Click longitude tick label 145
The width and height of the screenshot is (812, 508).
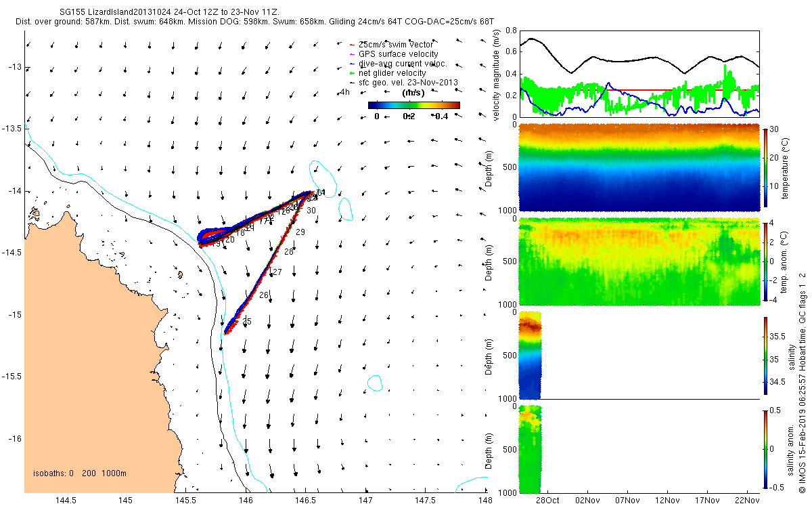(125, 501)
